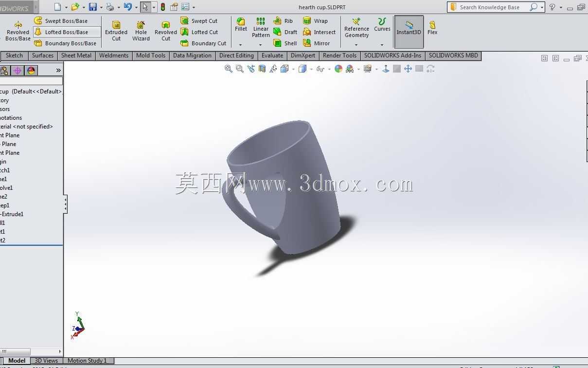Mirror the selected feature
The image size is (588, 368).
point(316,43)
